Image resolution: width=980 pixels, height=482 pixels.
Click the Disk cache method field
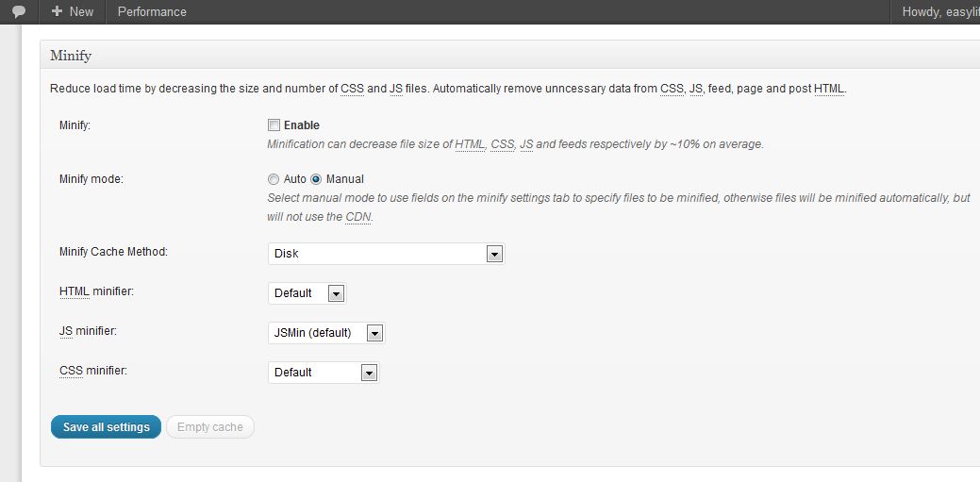point(387,254)
